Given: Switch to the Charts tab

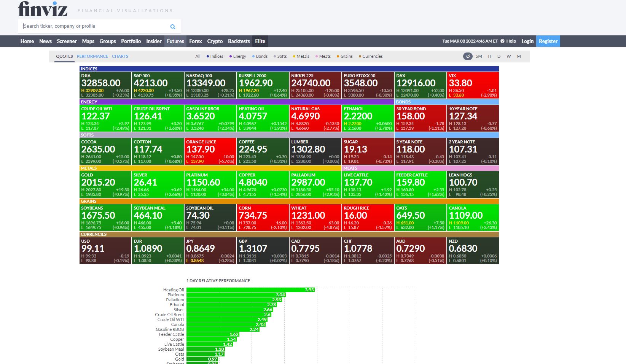Looking at the screenshot, I should (120, 56).
